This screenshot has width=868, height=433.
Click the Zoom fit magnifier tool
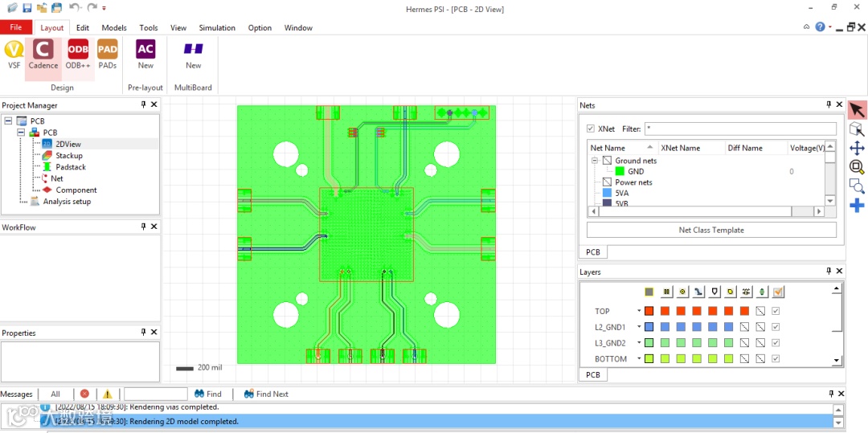coord(857,167)
